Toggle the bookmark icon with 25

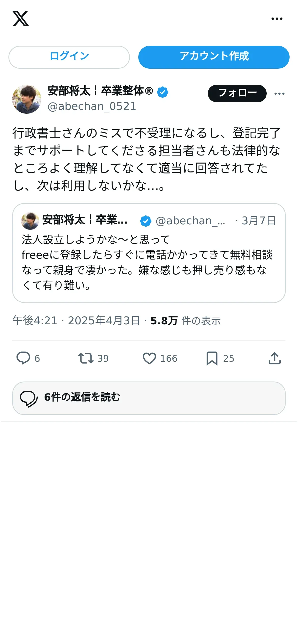(212, 358)
